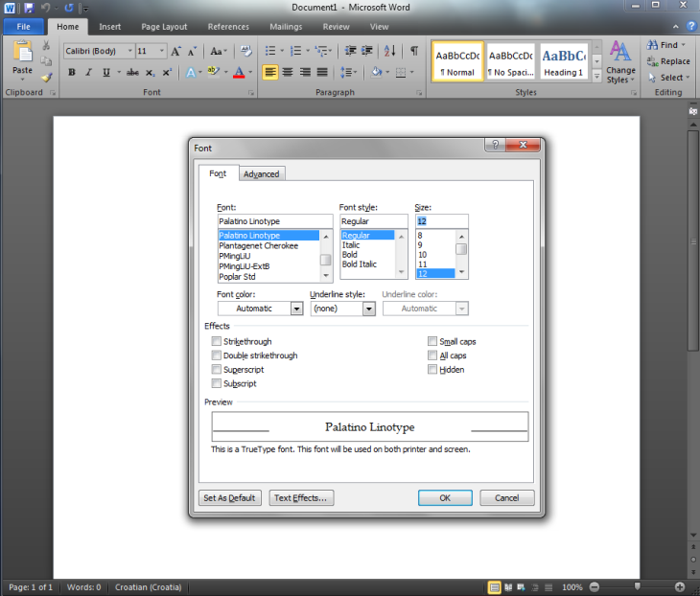Open the Page Layout ribbon tab
This screenshot has height=596, width=700.
click(164, 27)
